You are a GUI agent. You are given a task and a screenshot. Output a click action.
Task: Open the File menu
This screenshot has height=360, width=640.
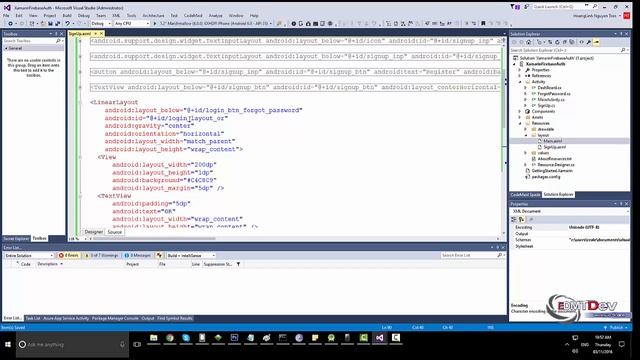tap(6, 16)
